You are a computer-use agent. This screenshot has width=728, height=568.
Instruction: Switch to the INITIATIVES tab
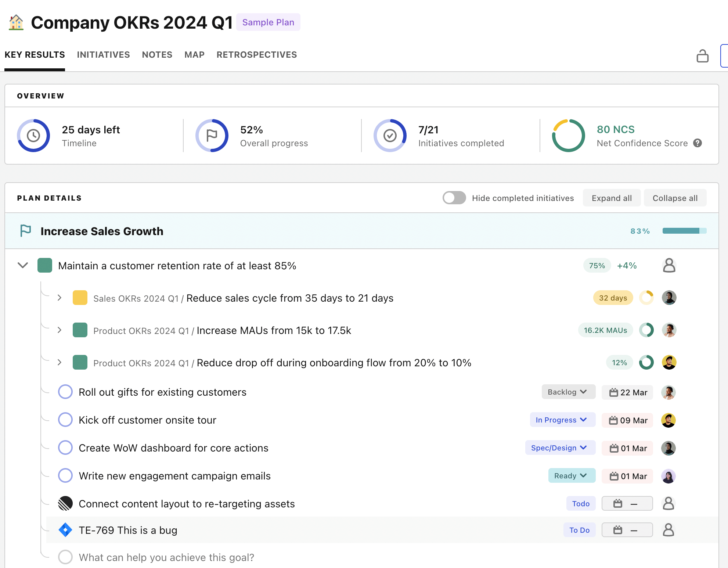coord(103,54)
